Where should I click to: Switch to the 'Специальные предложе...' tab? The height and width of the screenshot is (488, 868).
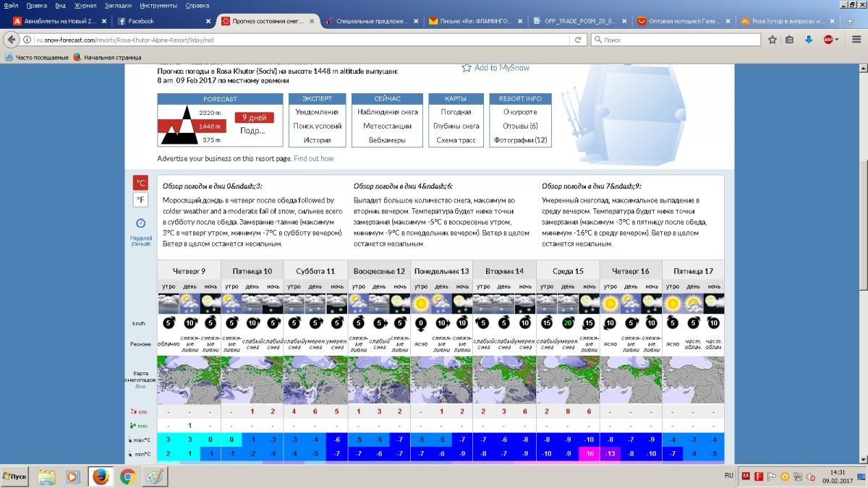(x=372, y=21)
